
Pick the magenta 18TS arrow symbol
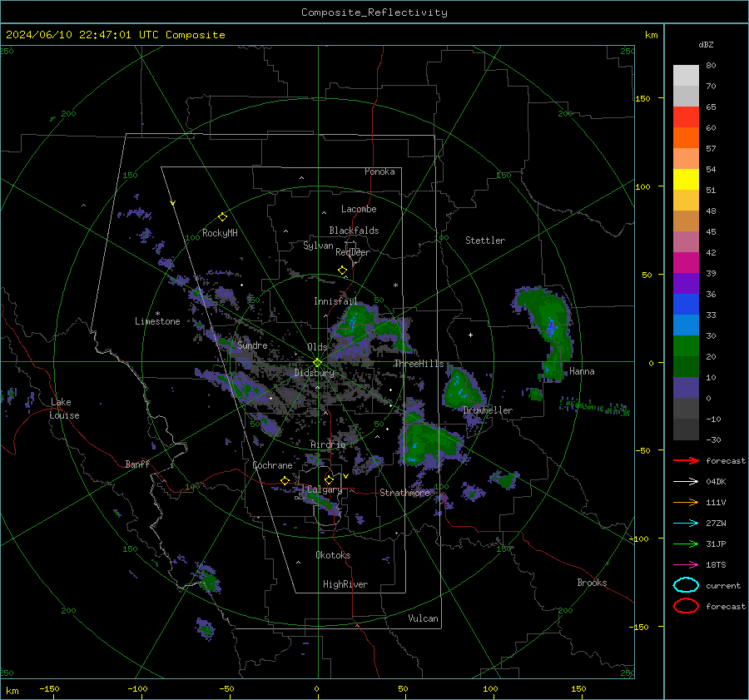[x=686, y=565]
